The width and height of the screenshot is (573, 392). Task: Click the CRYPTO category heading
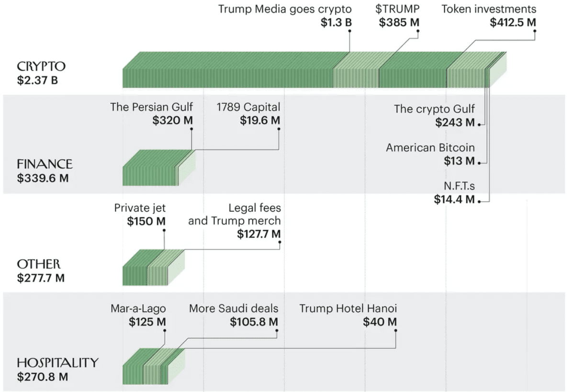(41, 67)
